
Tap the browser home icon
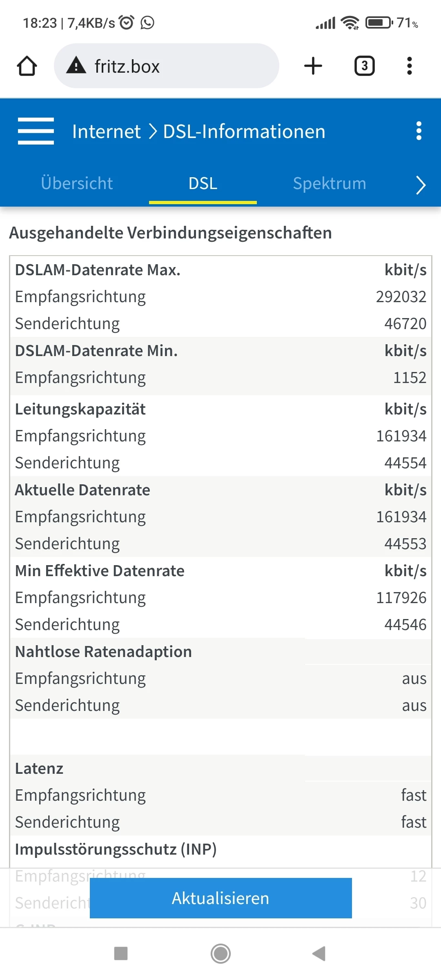tap(27, 66)
